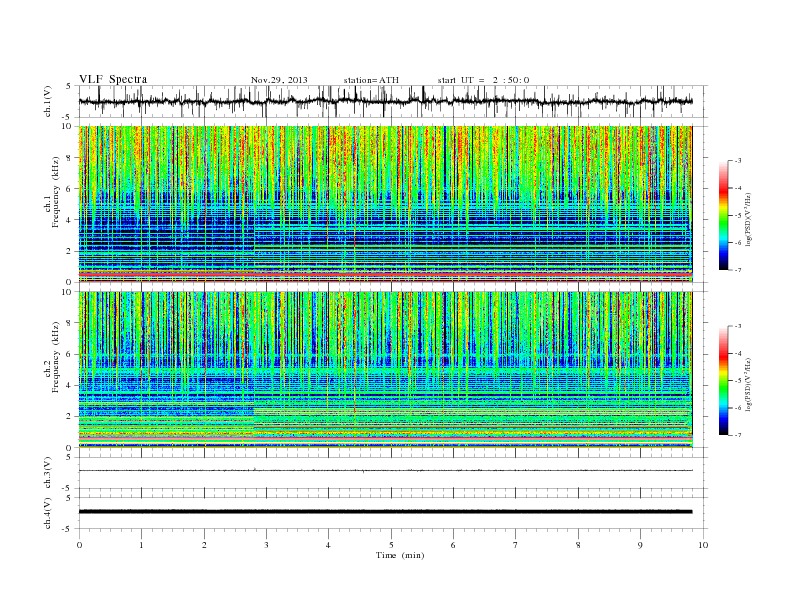This screenshot has width=792, height=612.
Task: Click the "station=ATH" label
Action: [x=371, y=80]
